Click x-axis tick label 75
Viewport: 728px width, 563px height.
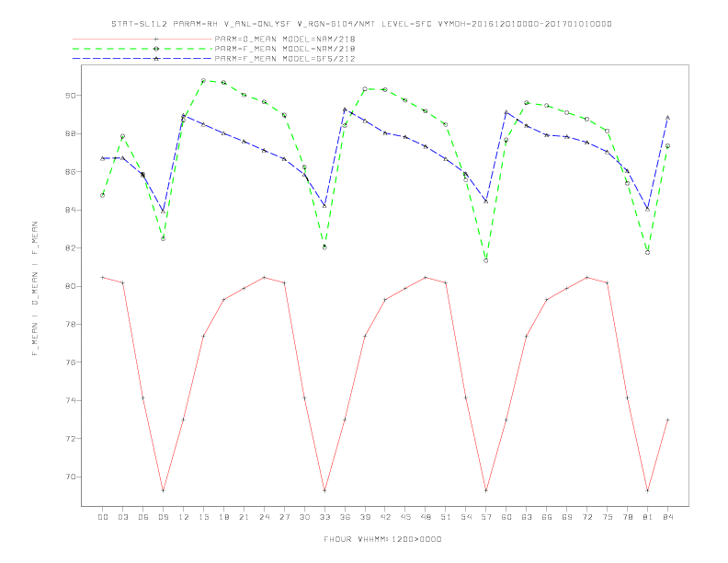(x=608, y=517)
